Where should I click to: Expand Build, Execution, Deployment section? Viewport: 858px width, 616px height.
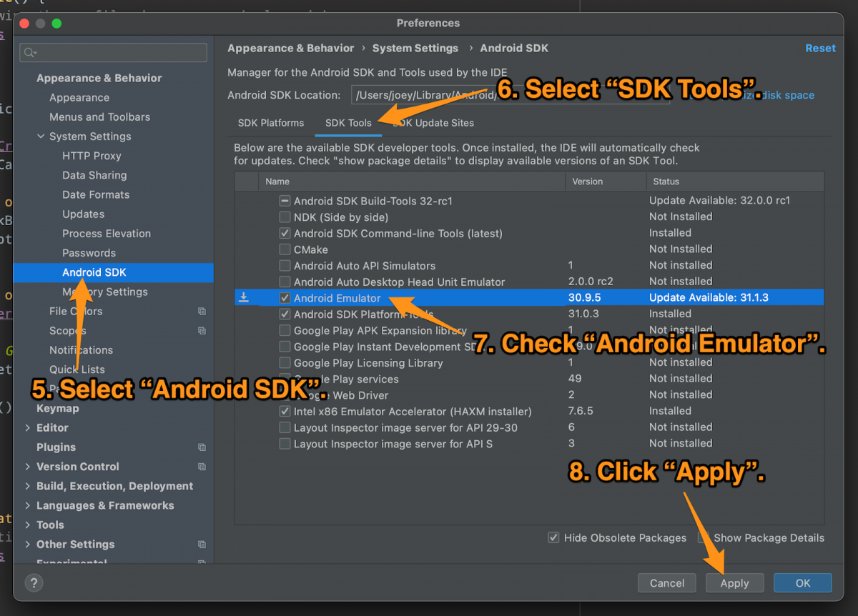click(27, 486)
